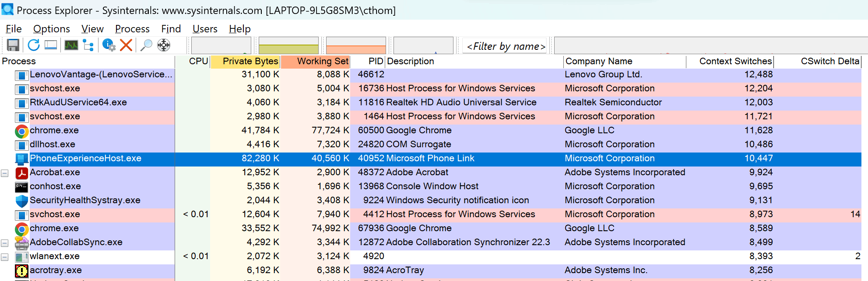Viewport: 868px width, 281px height.
Task: Open Find handle or DLL magnifier
Action: [x=146, y=45]
